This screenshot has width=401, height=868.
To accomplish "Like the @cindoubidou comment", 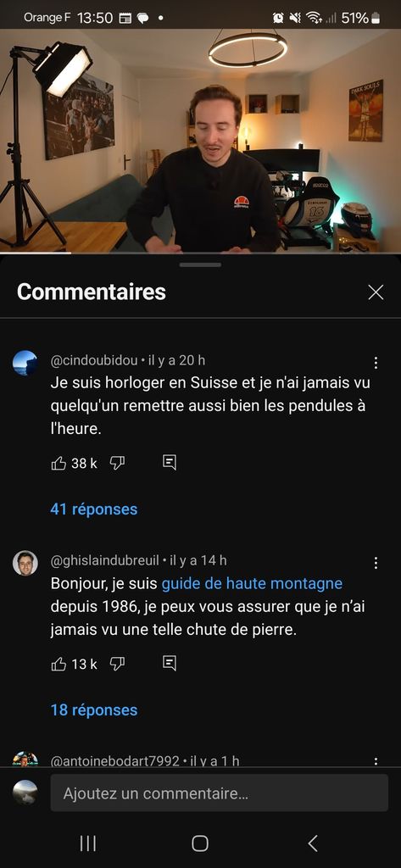I will (58, 464).
